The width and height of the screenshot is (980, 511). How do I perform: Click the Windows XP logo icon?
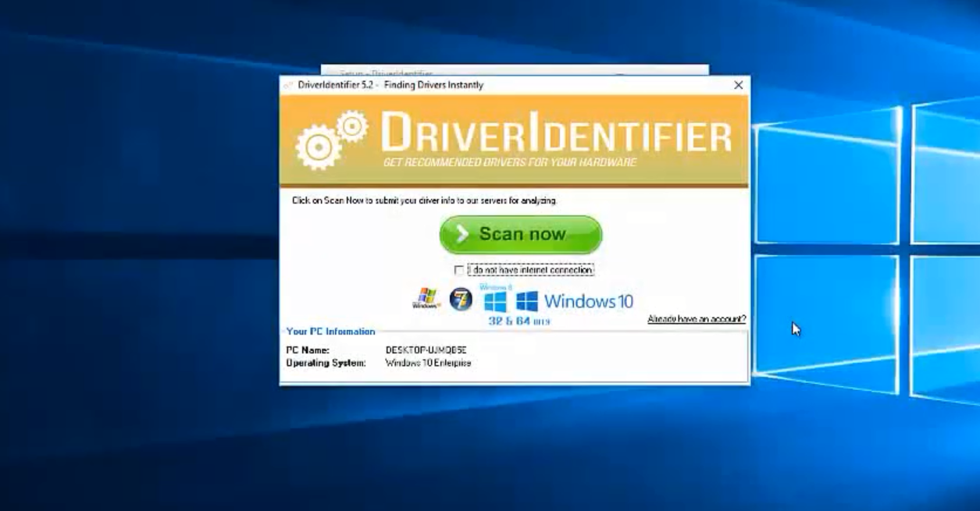point(426,299)
